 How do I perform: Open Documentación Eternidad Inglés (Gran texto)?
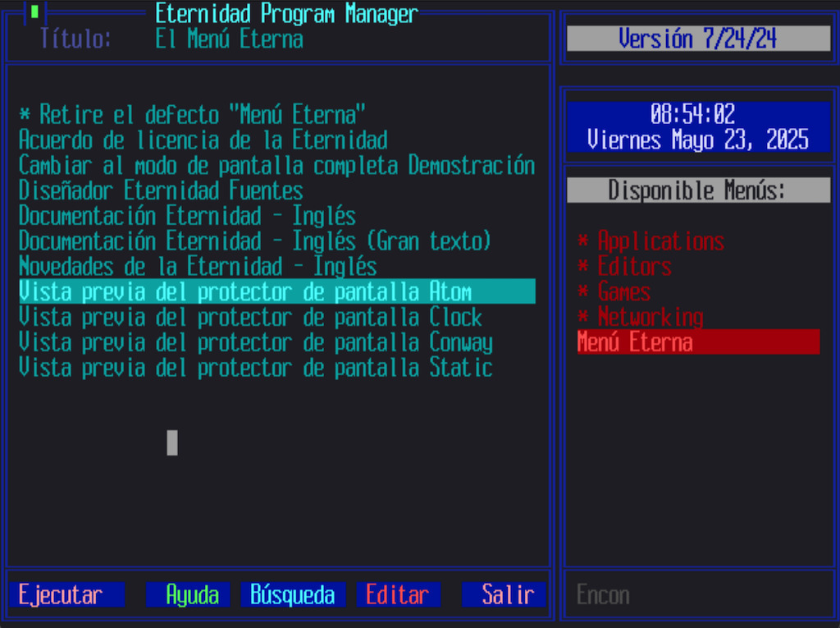pos(255,241)
